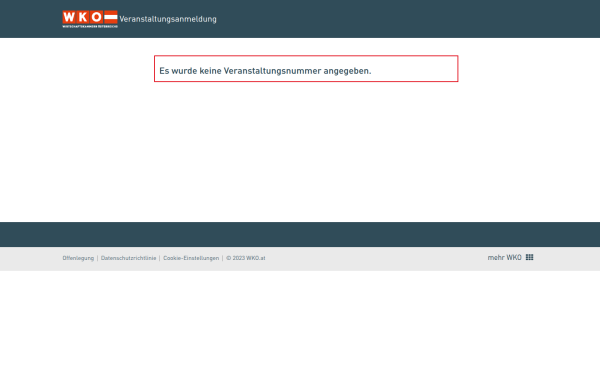Screen dimensions: 600x375
Task: Click the Veranstaltungsanmeldung header title
Action: (x=168, y=19)
